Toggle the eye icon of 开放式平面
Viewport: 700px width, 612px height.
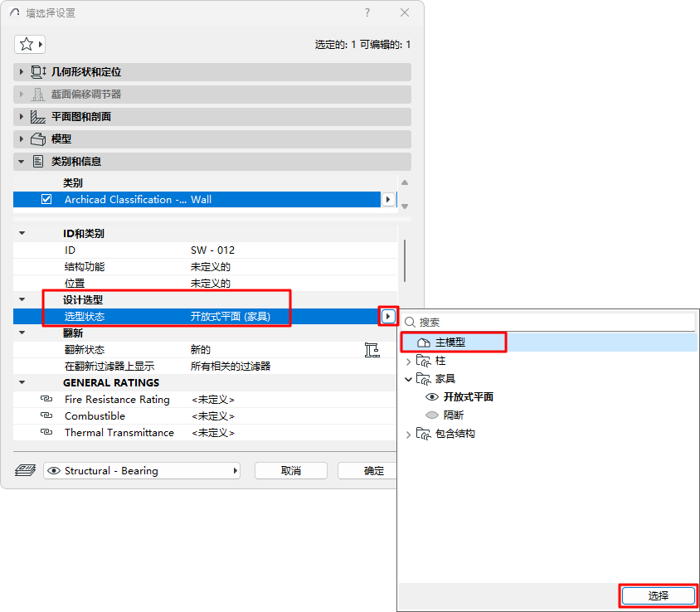coord(432,397)
